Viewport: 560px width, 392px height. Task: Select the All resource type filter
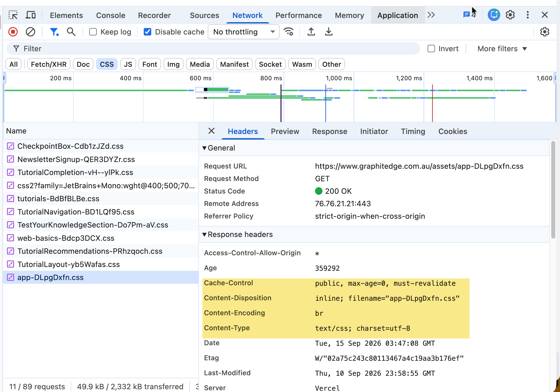pyautogui.click(x=13, y=64)
